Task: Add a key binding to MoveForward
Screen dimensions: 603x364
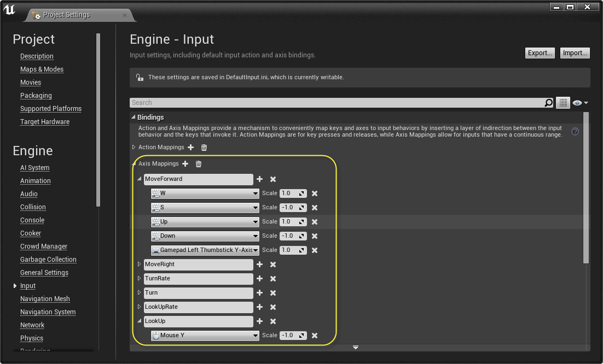Action: click(x=259, y=179)
